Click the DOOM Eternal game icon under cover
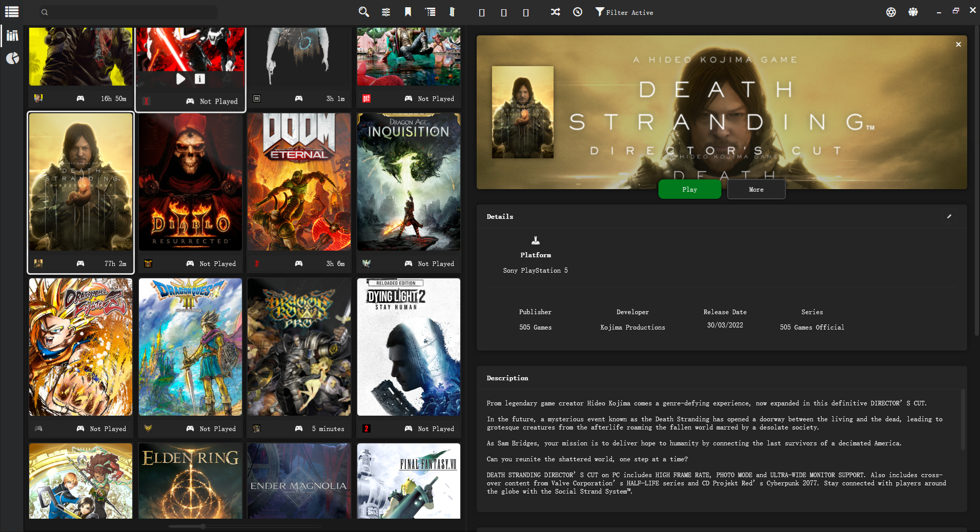Screen dimensions: 980x532 [x=257, y=263]
